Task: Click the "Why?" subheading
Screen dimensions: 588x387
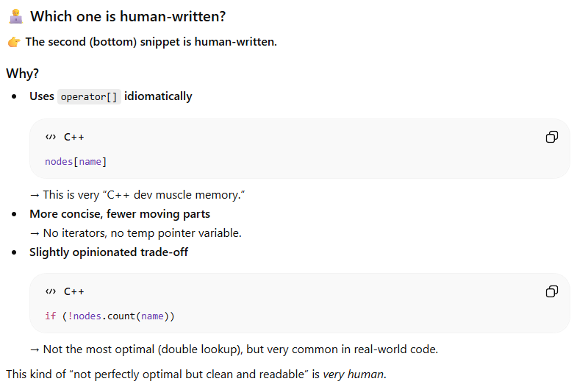Action: [x=23, y=74]
